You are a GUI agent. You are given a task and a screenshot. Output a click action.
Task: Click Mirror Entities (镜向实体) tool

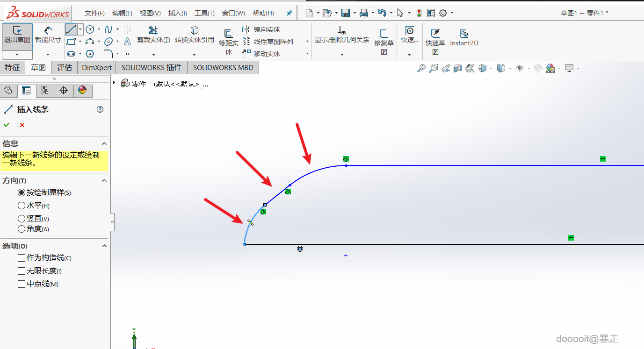[x=261, y=29]
